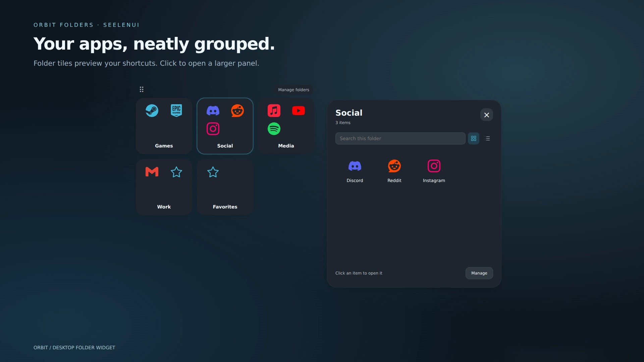
Task: Click the Gmail icon in Work folder
Action: [x=152, y=172]
